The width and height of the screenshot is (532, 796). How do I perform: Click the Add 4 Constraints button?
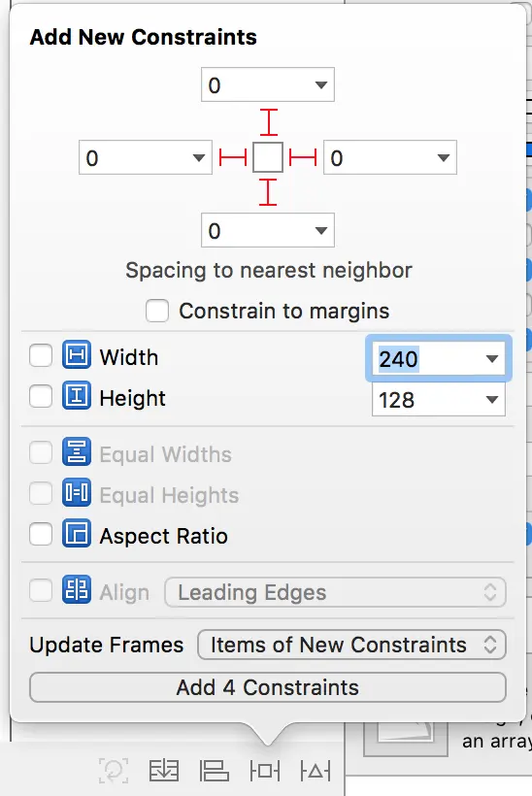[x=268, y=687]
